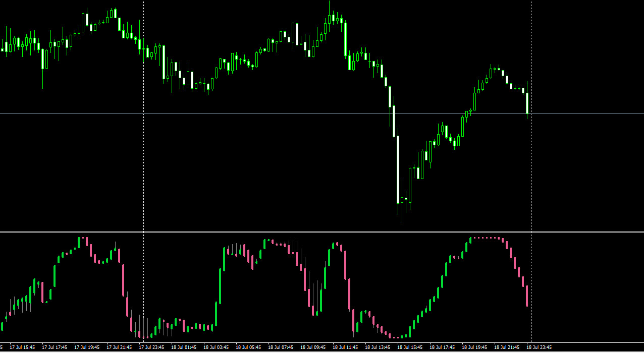Click the 17 Jul 17:45 time label

55,347
